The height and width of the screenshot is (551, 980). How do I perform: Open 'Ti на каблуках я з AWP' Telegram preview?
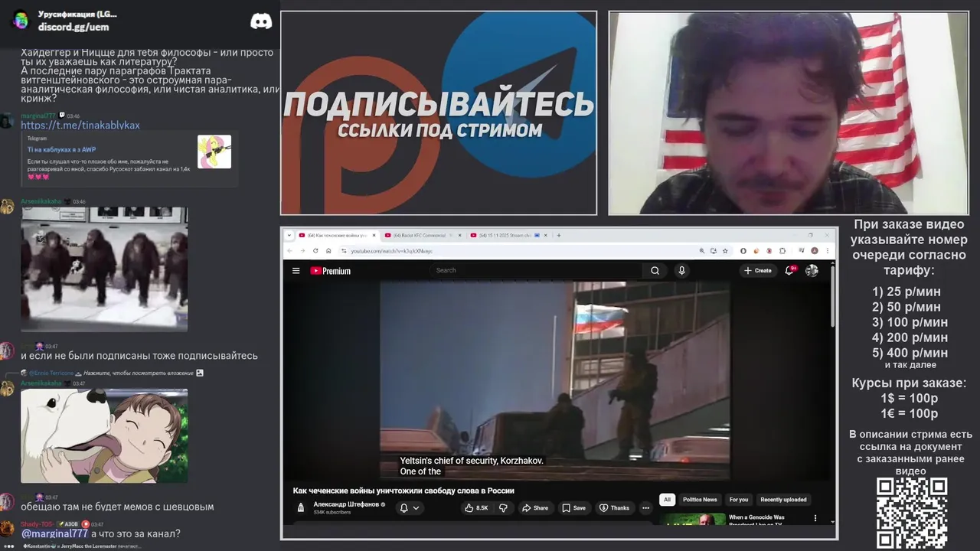(x=61, y=149)
